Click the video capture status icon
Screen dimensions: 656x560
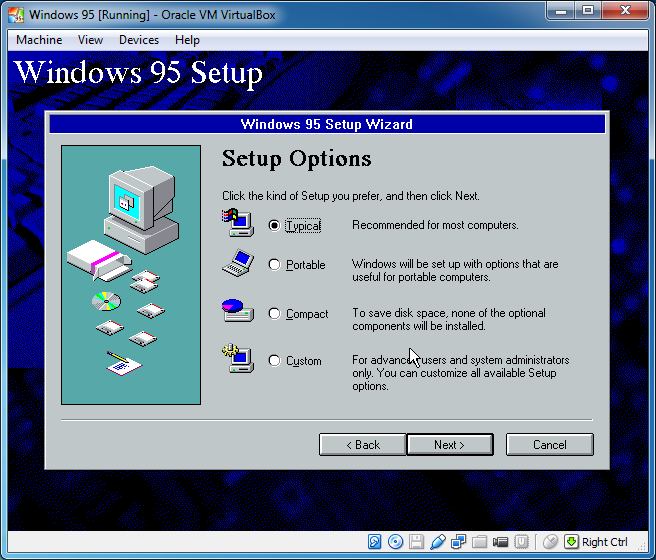[x=500, y=542]
